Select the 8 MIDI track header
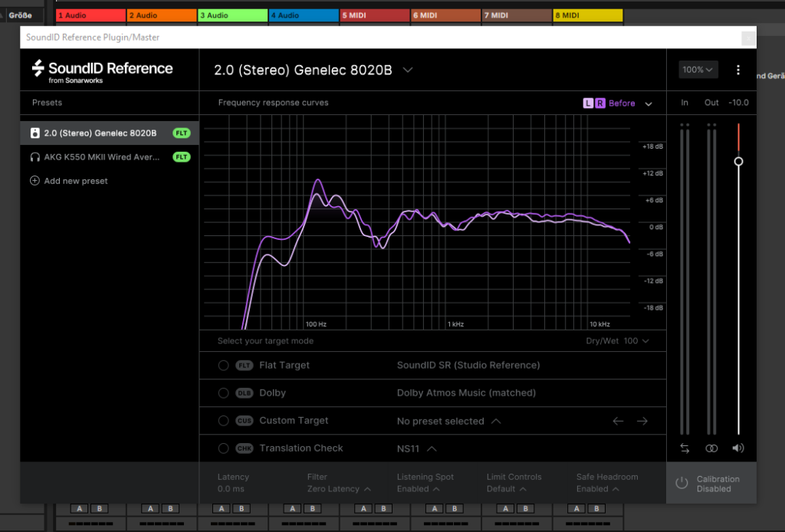 (x=588, y=15)
